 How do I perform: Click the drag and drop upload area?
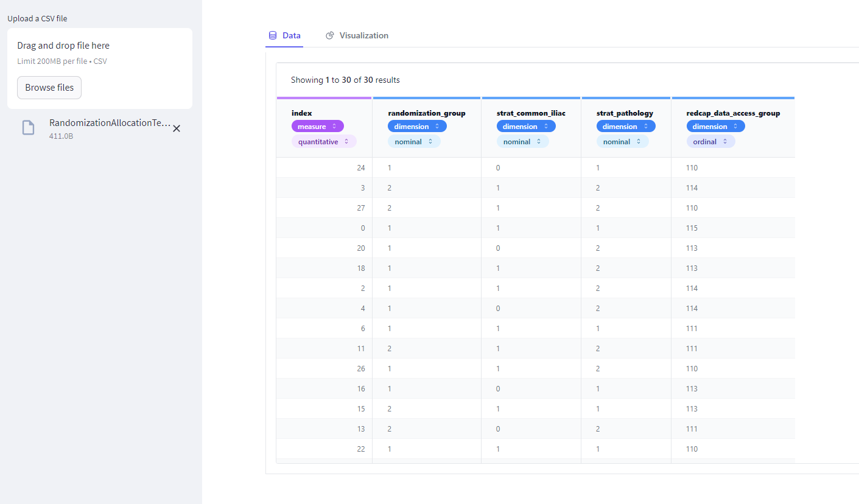[99, 67]
